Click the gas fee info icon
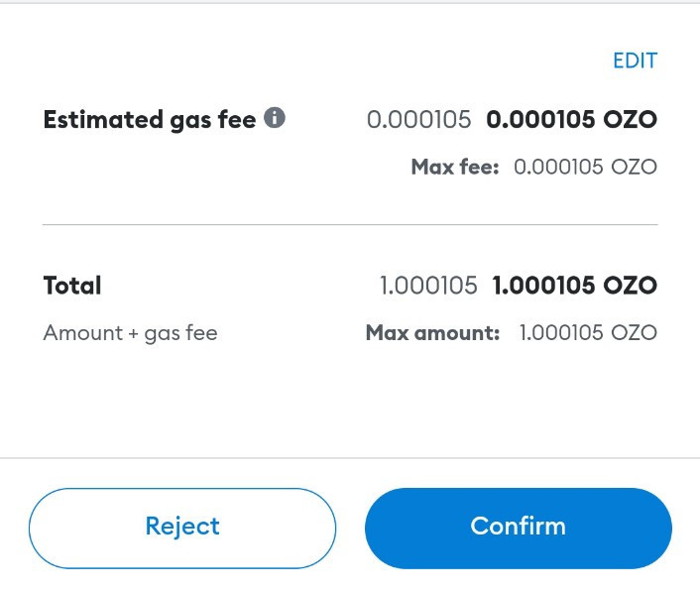 pos(275,118)
